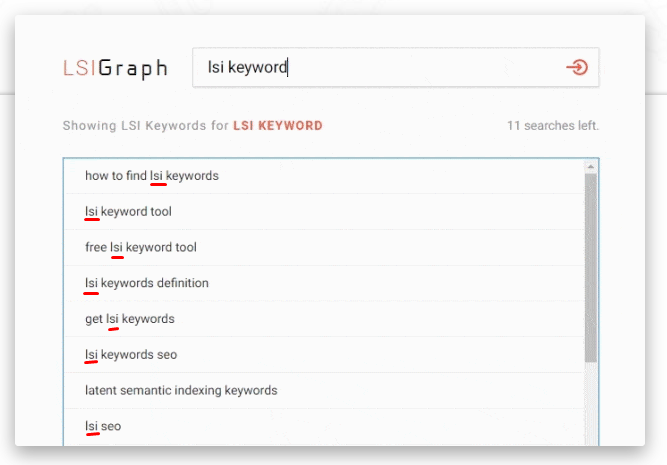The width and height of the screenshot is (667, 465).
Task: Click the red 'LSI KEYWORD' query label
Action: tap(278, 126)
